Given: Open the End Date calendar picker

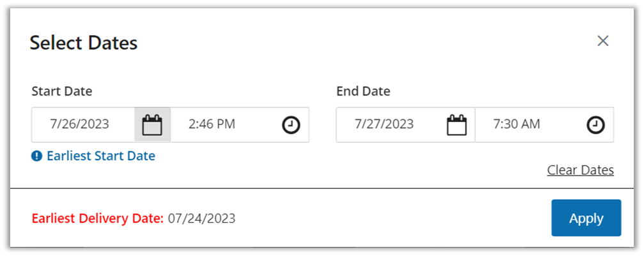Looking at the screenshot, I should [x=457, y=124].
